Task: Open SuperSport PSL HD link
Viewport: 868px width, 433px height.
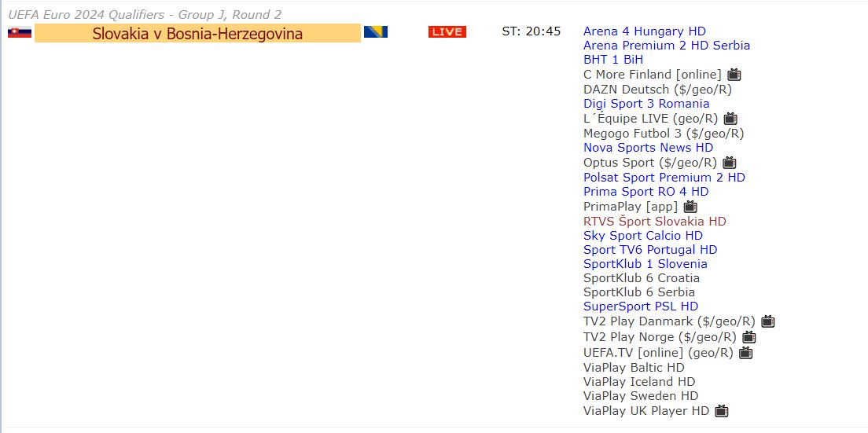Action: coord(640,306)
